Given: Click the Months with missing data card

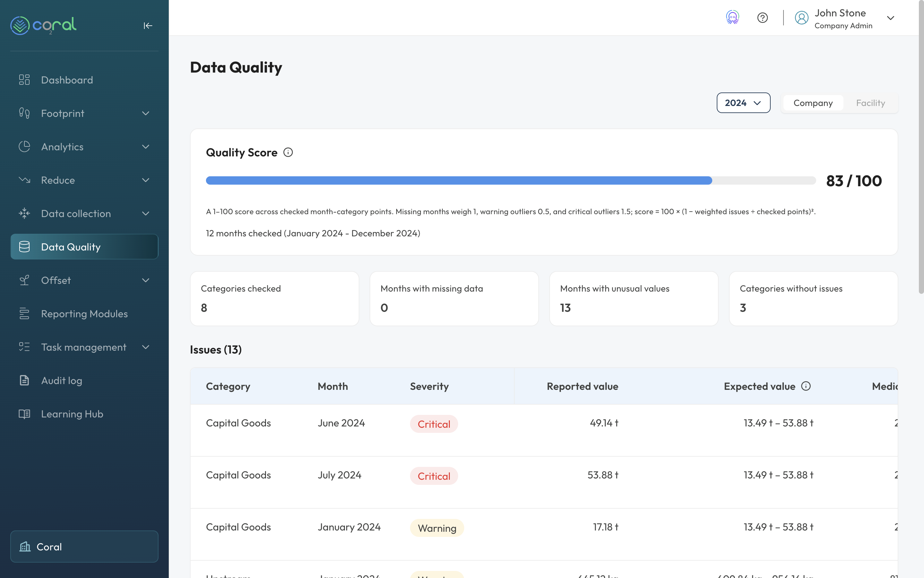Looking at the screenshot, I should [454, 299].
